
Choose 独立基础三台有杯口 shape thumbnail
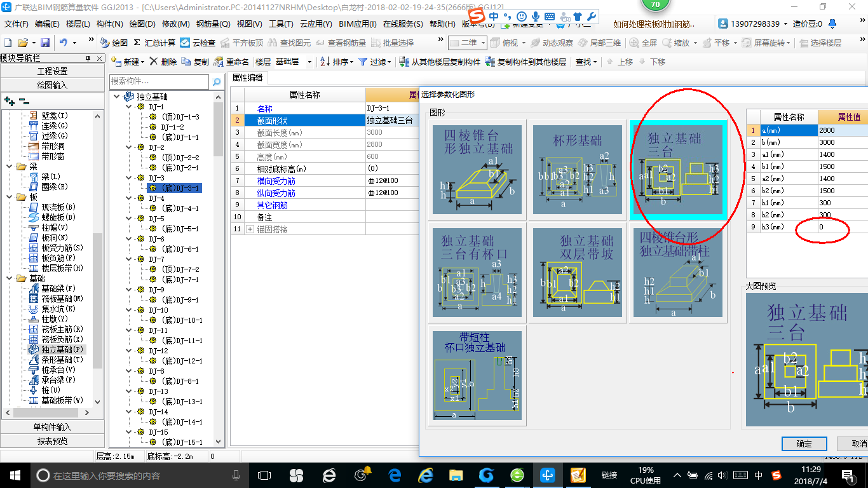click(x=477, y=273)
